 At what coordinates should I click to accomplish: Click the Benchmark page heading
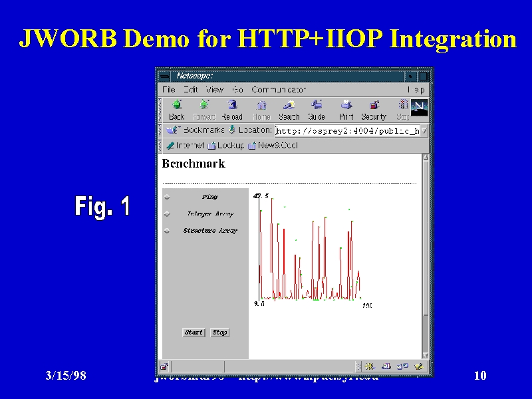[x=194, y=164]
